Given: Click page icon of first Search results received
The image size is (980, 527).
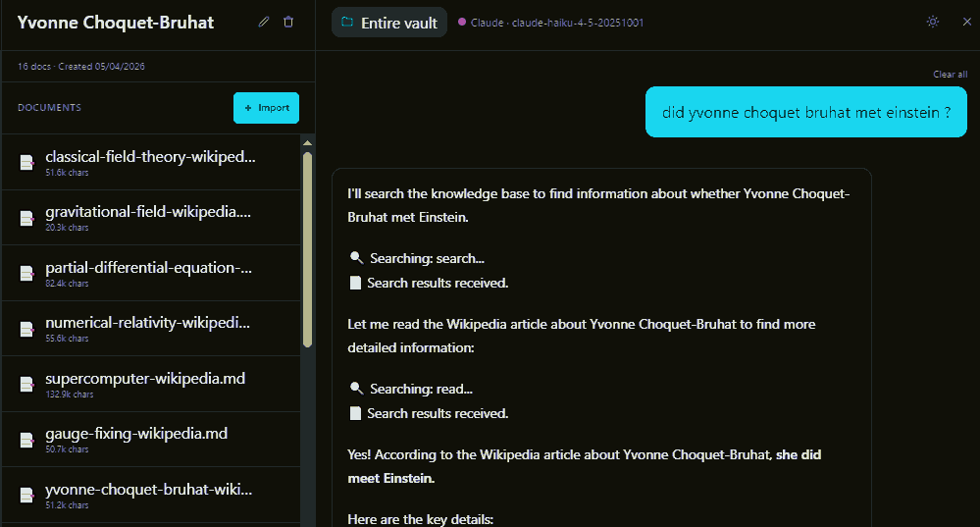Looking at the screenshot, I should coord(355,283).
